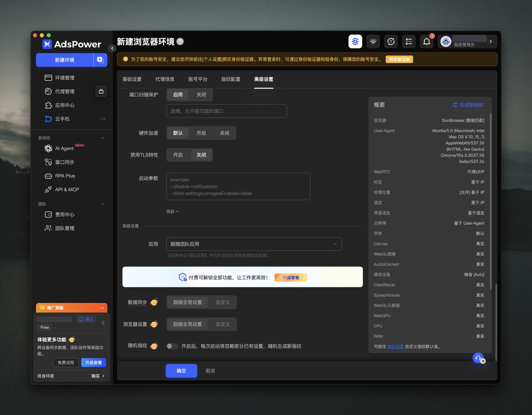Screen dimensions: 532x415
Task: Click the 应用中心 puzzle icon
Action: point(48,105)
